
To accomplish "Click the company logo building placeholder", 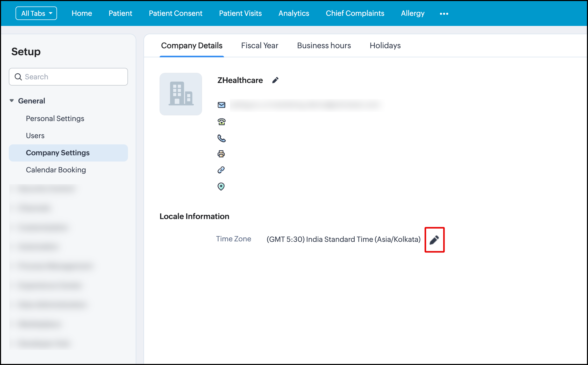I will 181,94.
